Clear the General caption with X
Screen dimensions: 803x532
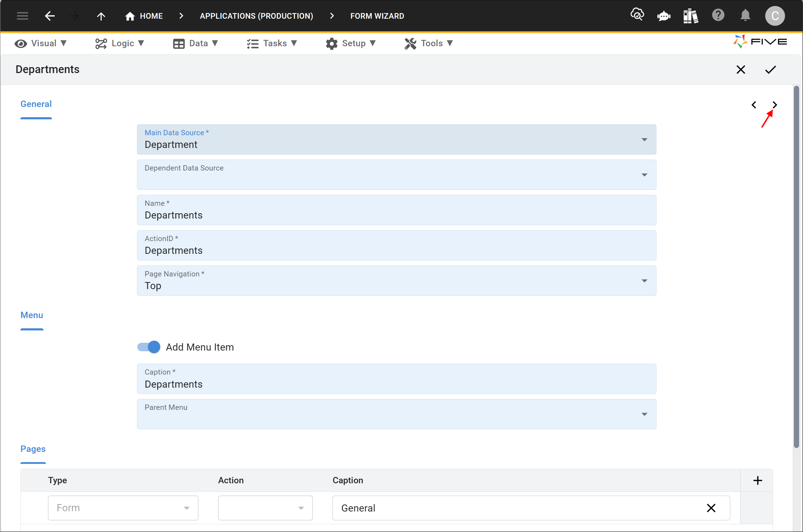pos(711,508)
